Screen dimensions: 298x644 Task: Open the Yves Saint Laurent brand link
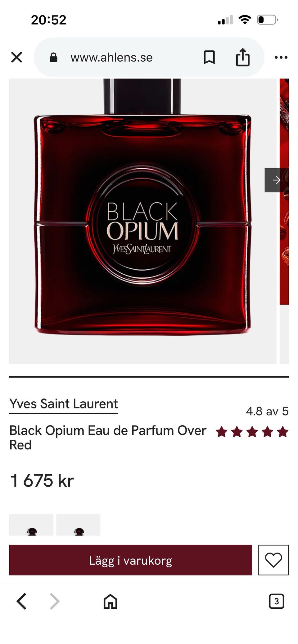64,404
